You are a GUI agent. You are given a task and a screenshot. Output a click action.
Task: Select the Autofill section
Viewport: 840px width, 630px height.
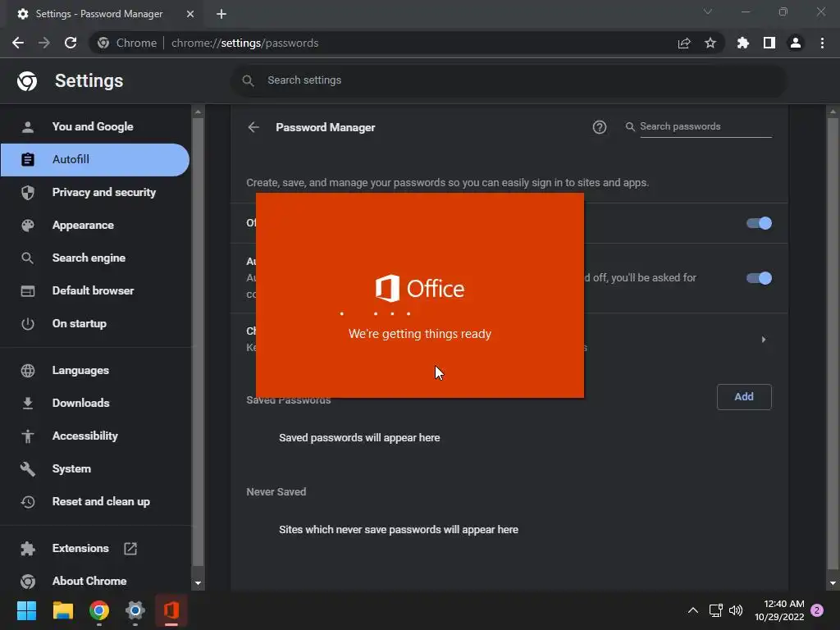coord(95,160)
